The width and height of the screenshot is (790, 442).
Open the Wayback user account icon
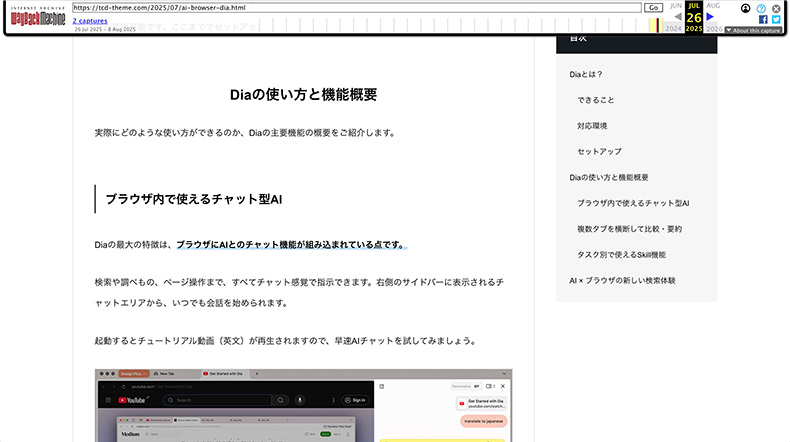[x=745, y=8]
